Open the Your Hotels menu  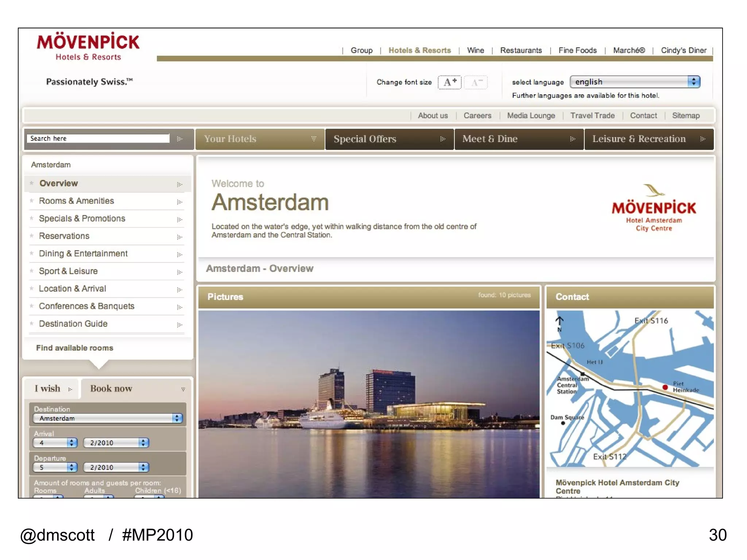260,139
